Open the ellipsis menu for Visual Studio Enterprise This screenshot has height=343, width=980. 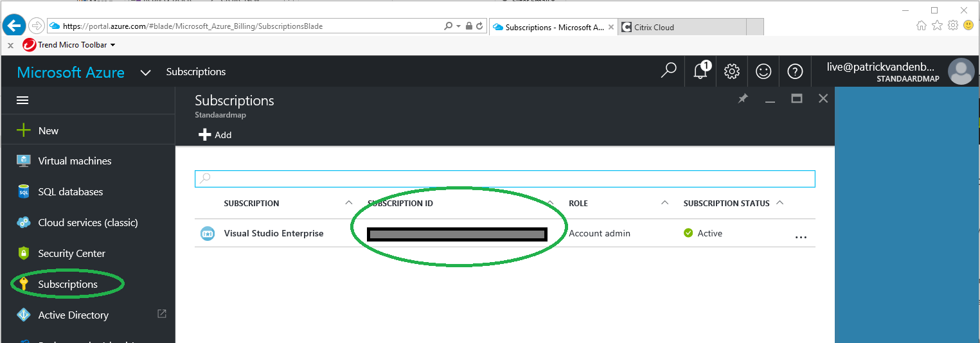click(801, 237)
